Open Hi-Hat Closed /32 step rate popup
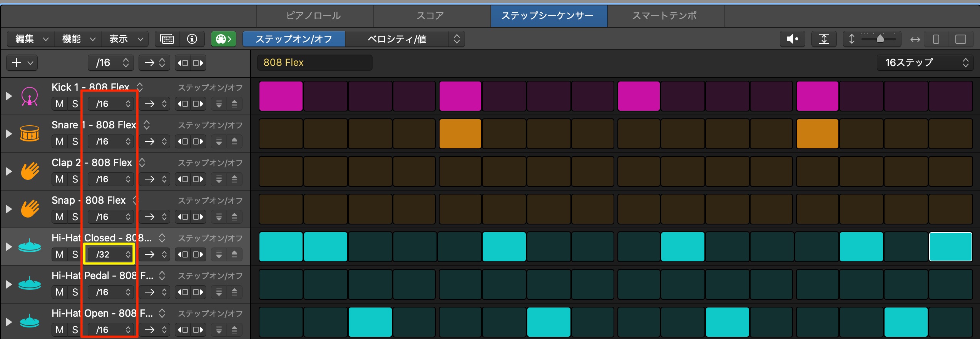Image resolution: width=980 pixels, height=339 pixels. [x=111, y=254]
